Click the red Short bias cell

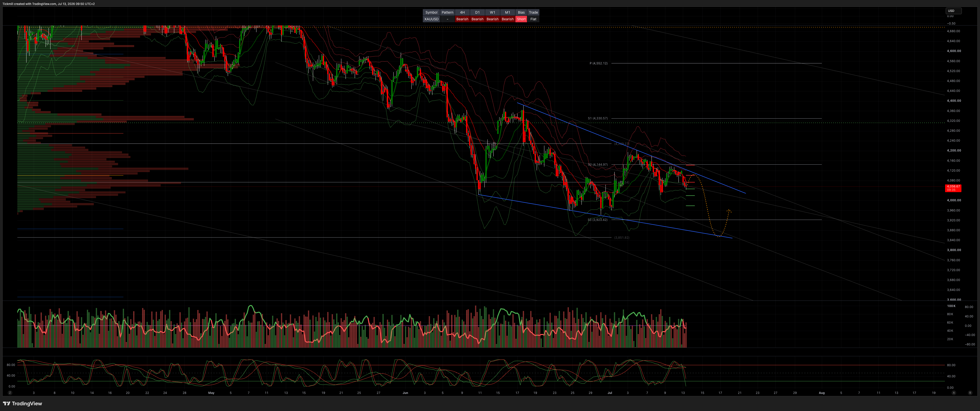click(521, 19)
